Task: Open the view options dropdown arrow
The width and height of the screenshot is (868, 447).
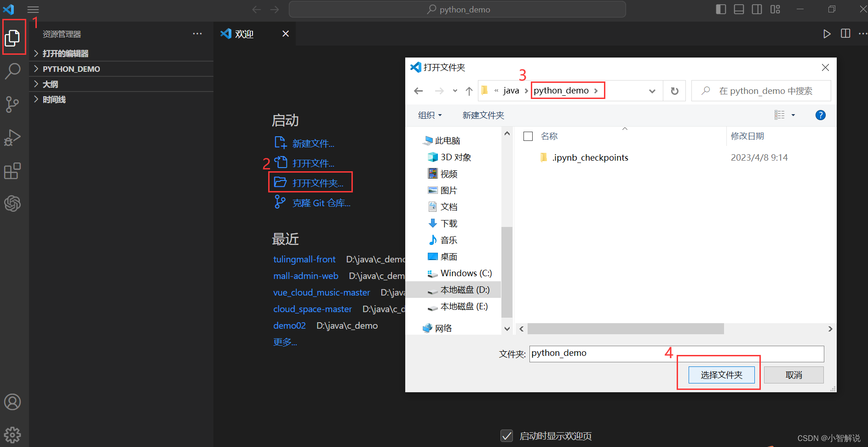Action: click(793, 115)
